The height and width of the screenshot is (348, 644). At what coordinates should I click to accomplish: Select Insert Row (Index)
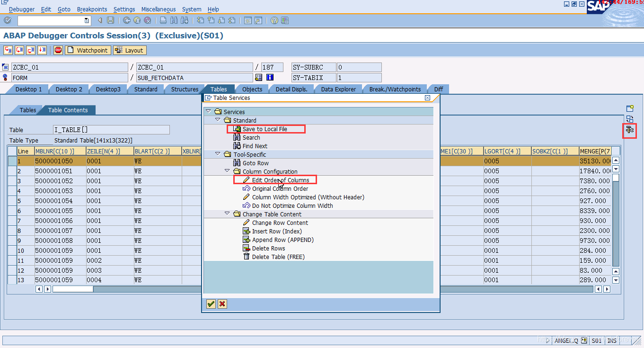(x=276, y=231)
